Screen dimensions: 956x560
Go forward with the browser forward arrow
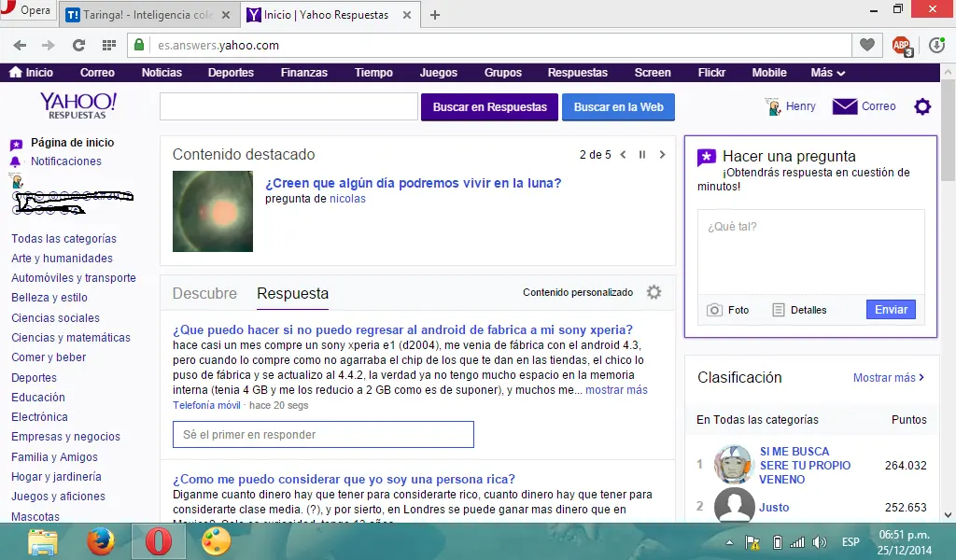49,45
